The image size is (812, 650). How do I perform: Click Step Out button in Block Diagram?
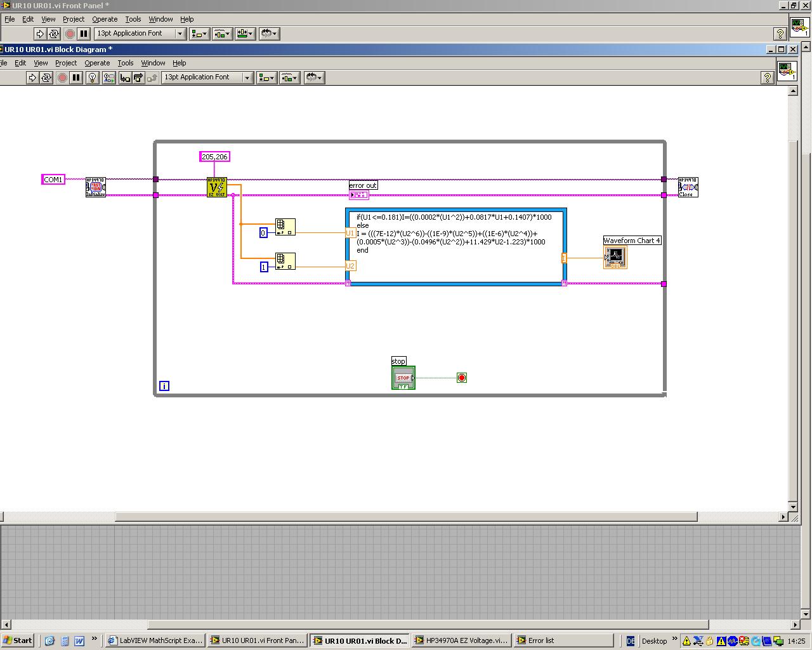click(152, 77)
